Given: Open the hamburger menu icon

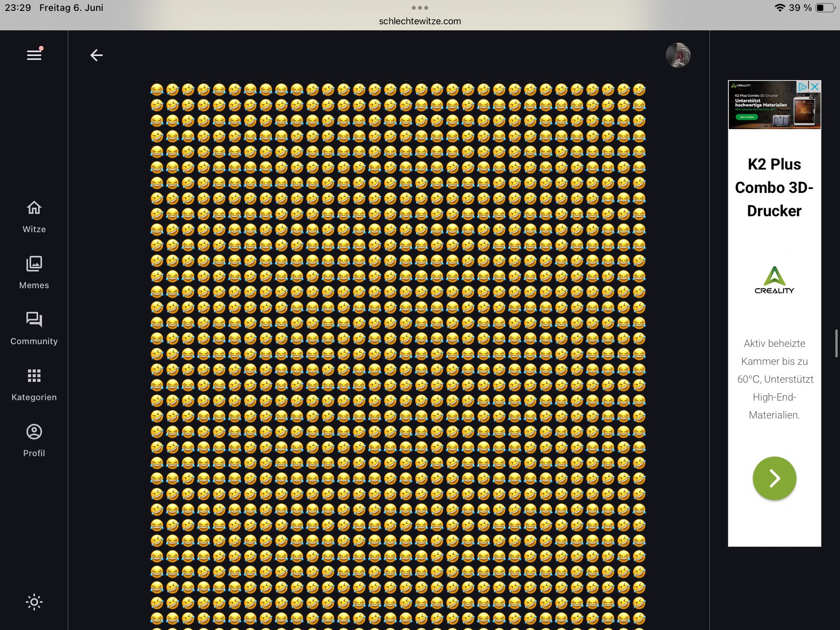Looking at the screenshot, I should (34, 55).
